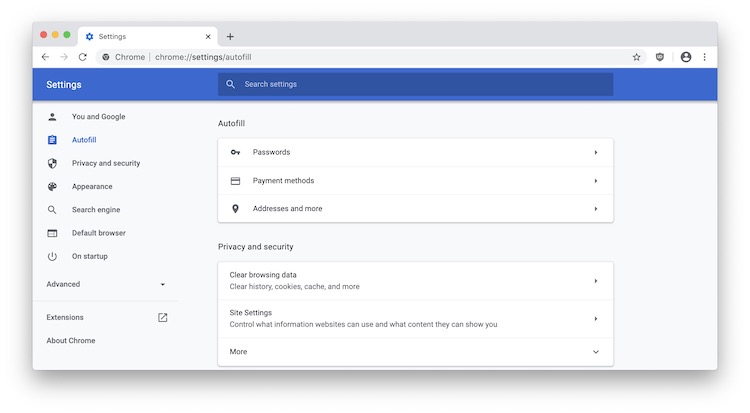Select Autofill in the sidebar

tap(84, 140)
